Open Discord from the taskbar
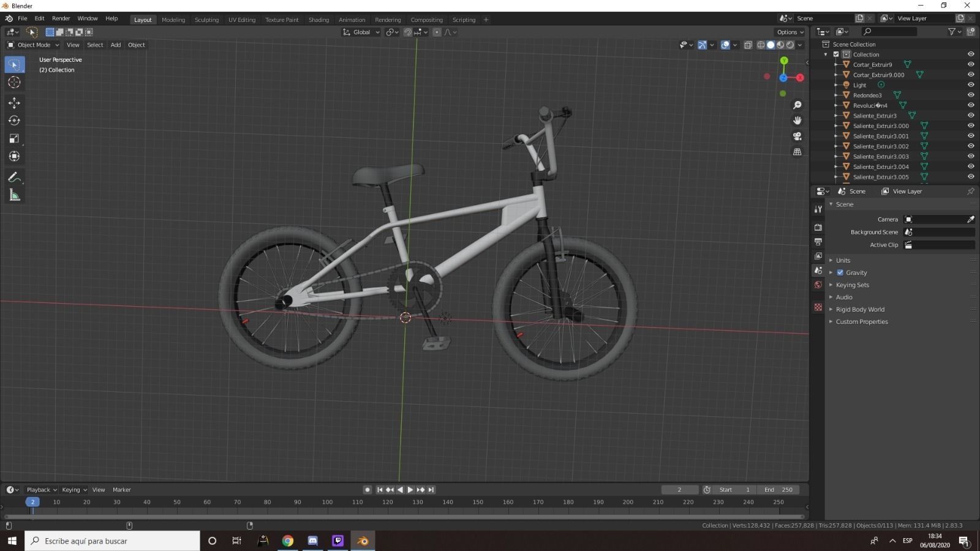 [x=313, y=541]
